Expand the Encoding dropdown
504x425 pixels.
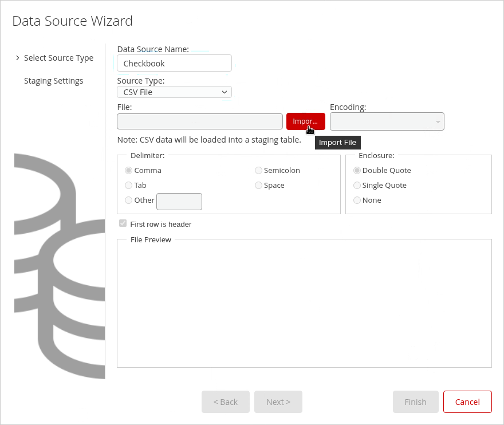click(387, 121)
